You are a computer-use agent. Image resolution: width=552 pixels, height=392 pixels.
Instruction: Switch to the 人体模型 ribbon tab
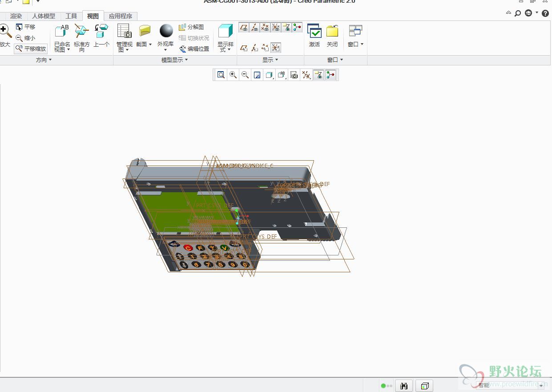(x=44, y=16)
